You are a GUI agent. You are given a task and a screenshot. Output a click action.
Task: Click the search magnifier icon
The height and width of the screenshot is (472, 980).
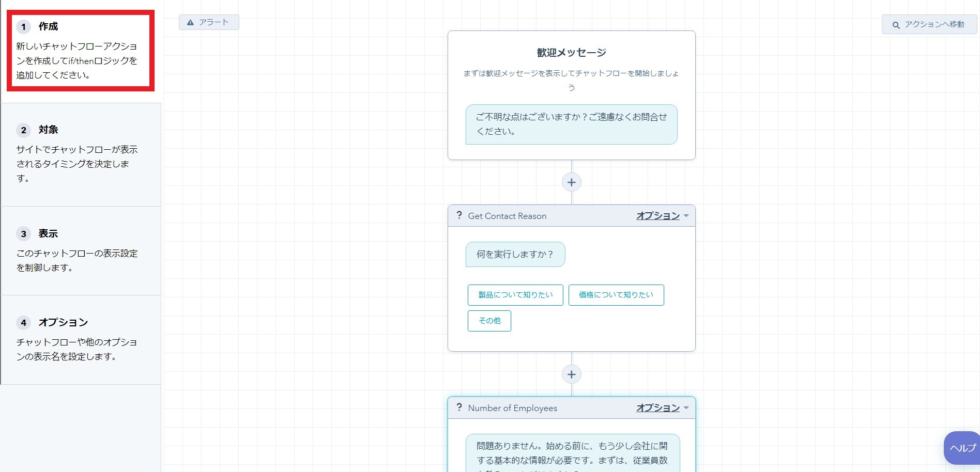coord(896,25)
